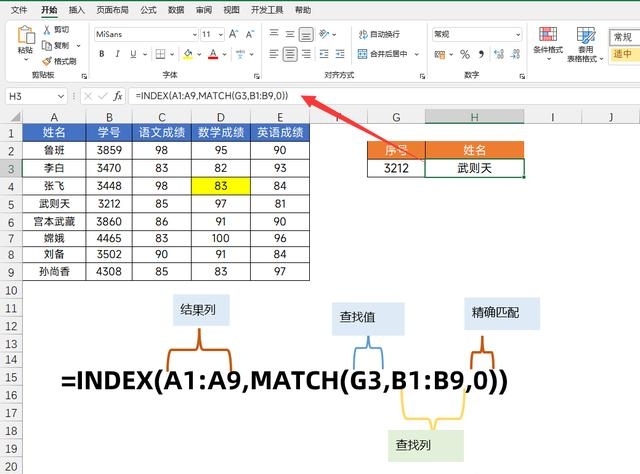Switch to the 页面布局 ribbon tab
This screenshot has width=640, height=474.
(x=112, y=10)
